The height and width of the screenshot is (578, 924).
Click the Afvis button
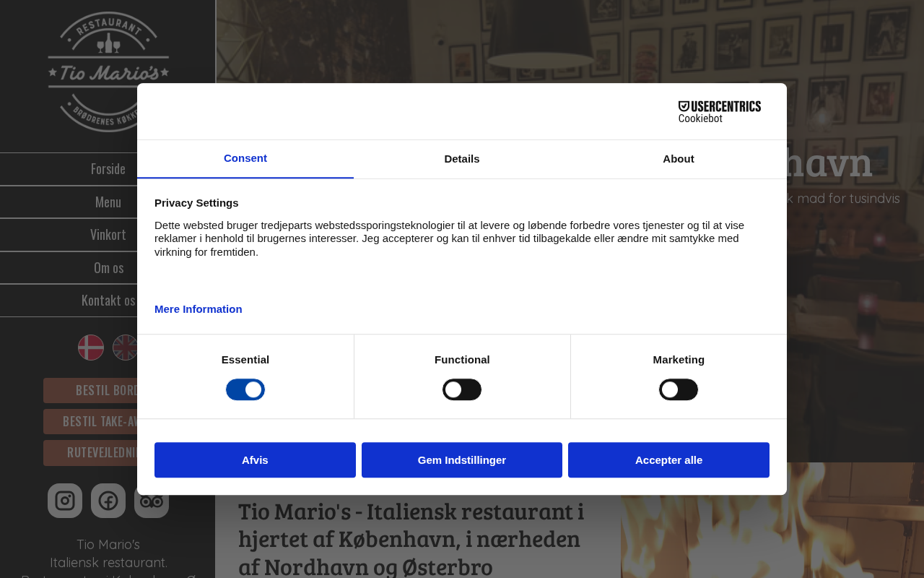point(255,460)
